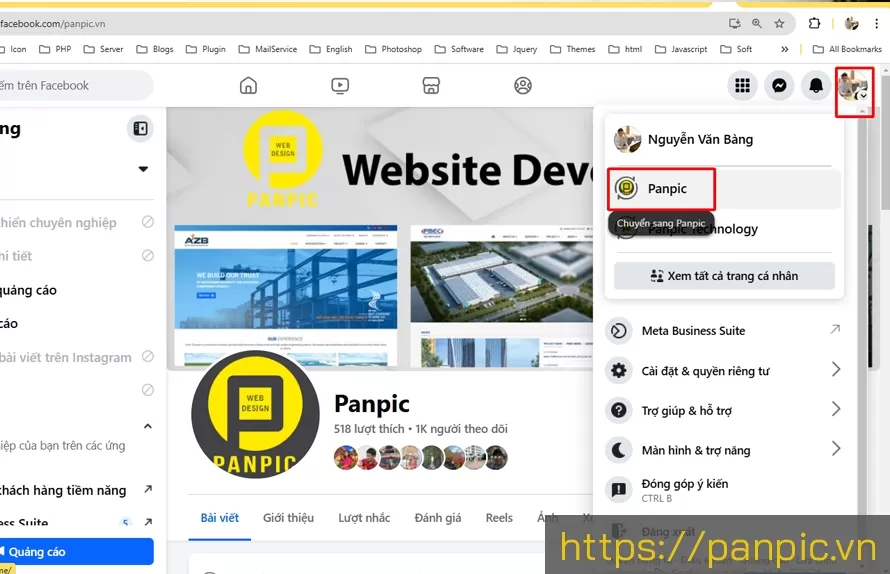Viewport: 890px width, 574px height.
Task: Click the settings gear icon
Action: tap(619, 371)
